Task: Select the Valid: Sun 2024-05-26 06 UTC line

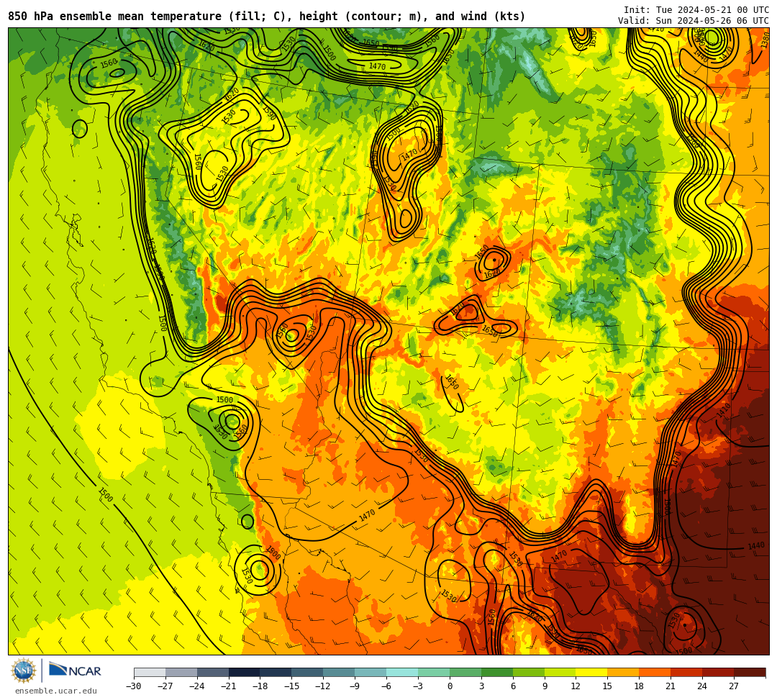Action: tap(694, 20)
